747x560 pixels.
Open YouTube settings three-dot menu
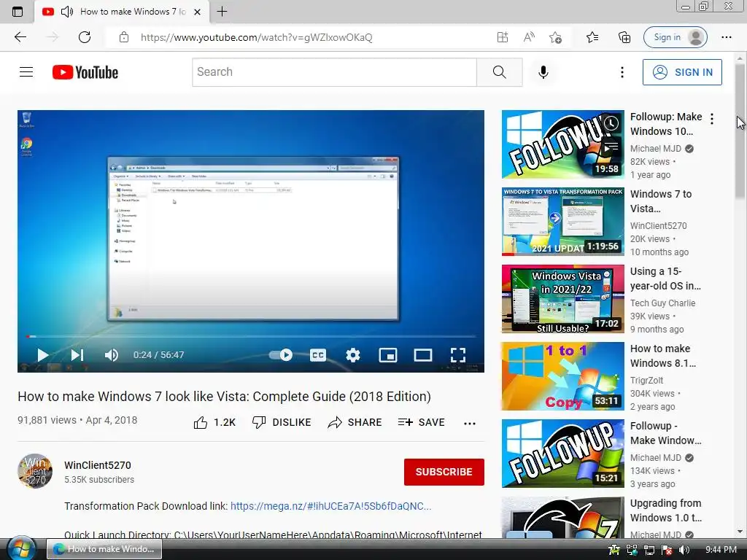[622, 72]
